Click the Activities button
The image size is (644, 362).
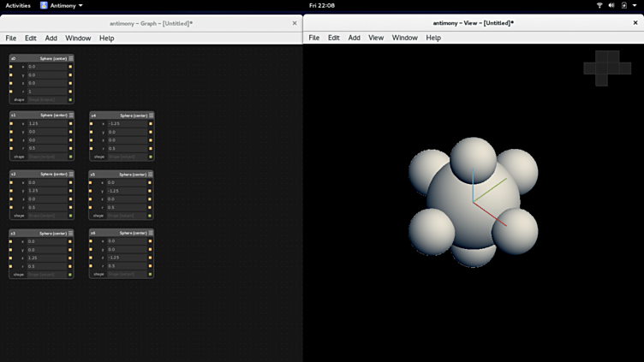coord(18,5)
